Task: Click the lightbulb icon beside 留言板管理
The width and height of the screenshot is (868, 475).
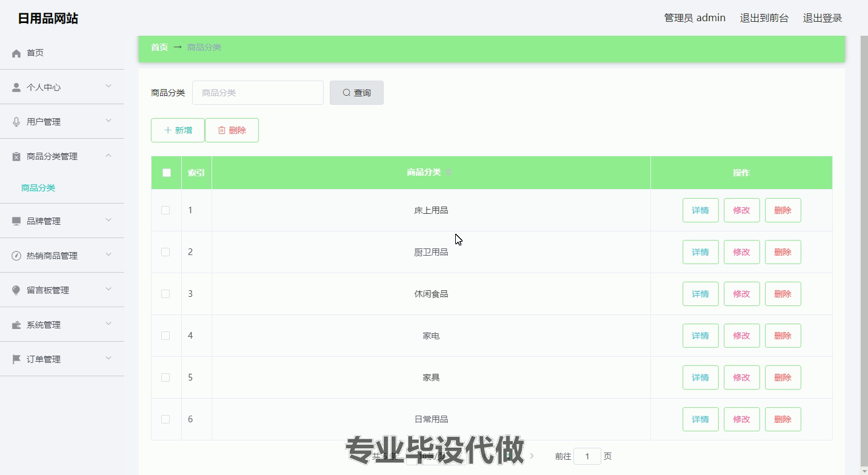Action: [16, 290]
